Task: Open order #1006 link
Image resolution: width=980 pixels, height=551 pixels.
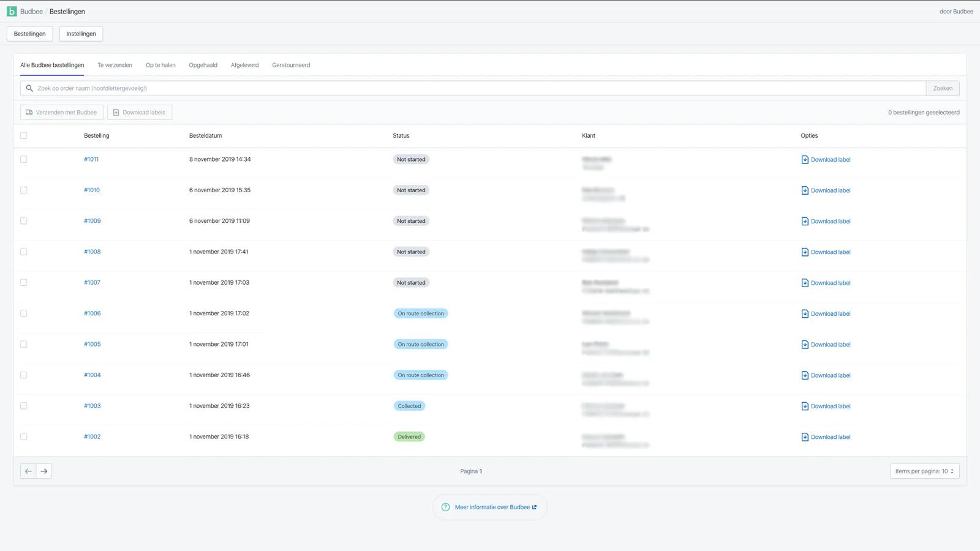Action: (92, 313)
